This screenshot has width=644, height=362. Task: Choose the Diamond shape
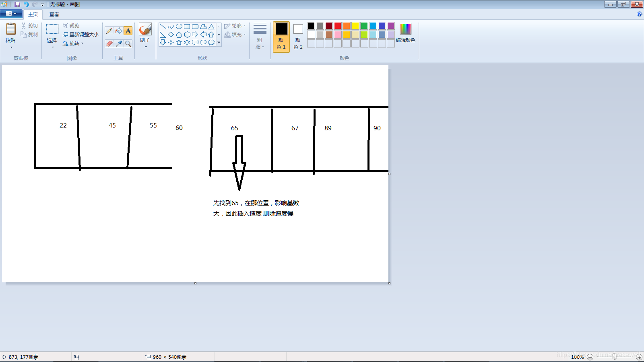171,35
